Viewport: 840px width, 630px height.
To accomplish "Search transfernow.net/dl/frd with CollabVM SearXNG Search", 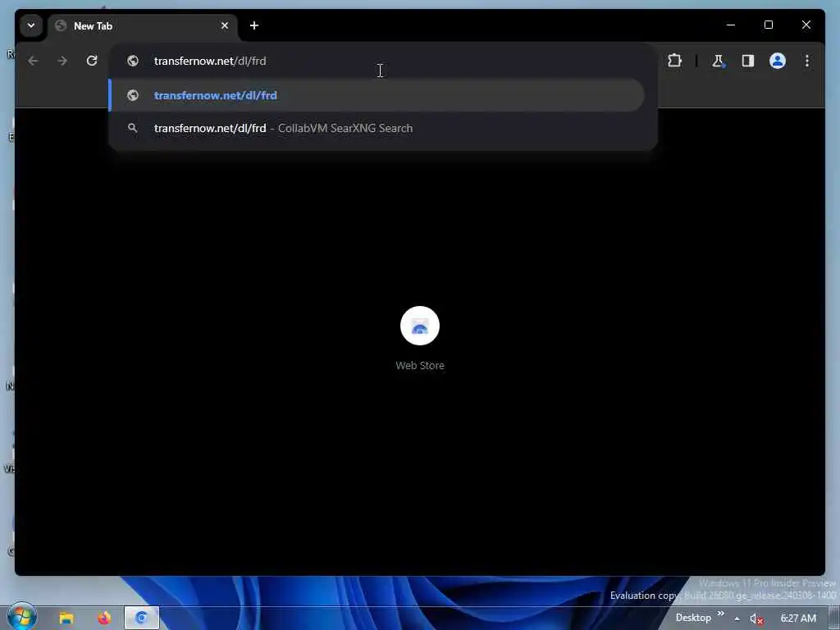I will (x=377, y=128).
